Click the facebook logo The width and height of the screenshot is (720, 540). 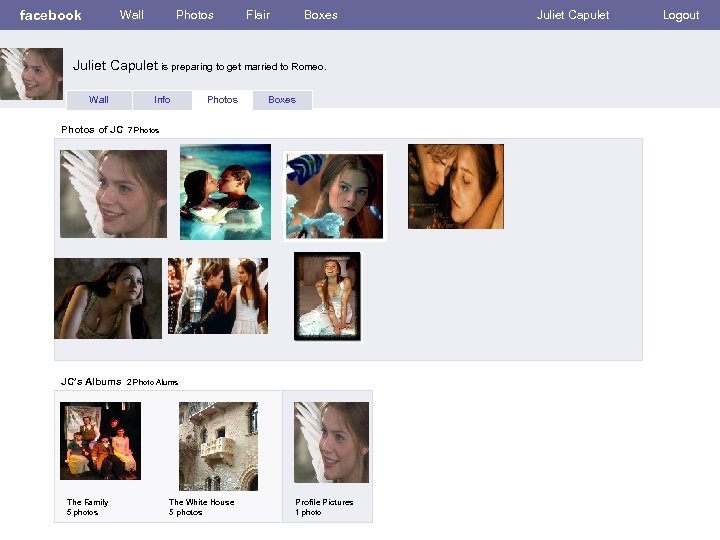point(51,15)
